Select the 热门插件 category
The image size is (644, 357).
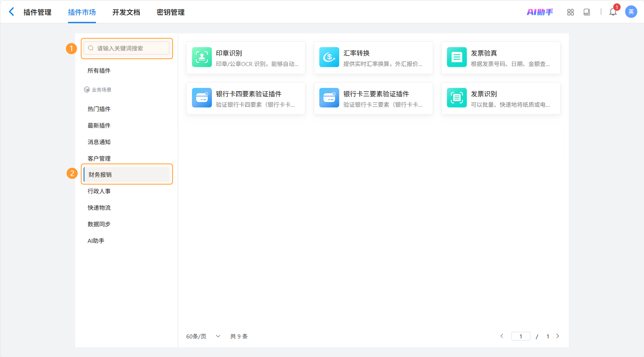(x=99, y=109)
